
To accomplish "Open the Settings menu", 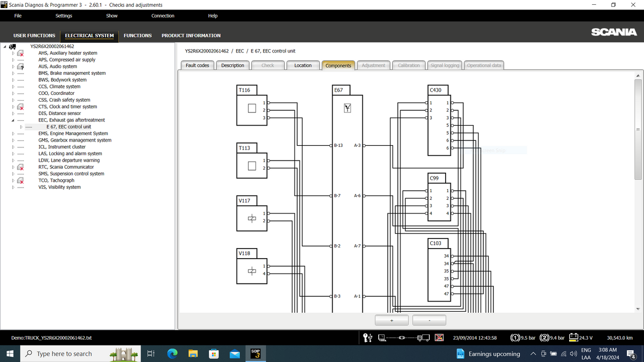I will (x=64, y=16).
